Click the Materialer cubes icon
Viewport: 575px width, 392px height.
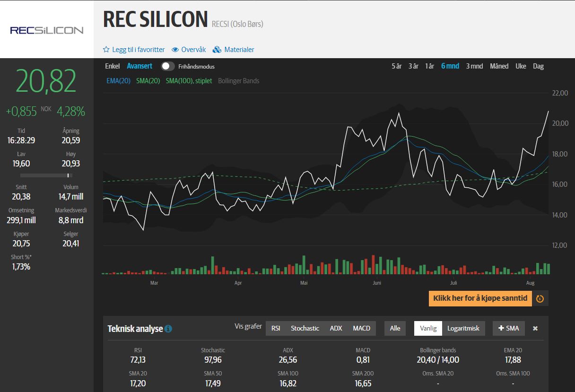(217, 50)
